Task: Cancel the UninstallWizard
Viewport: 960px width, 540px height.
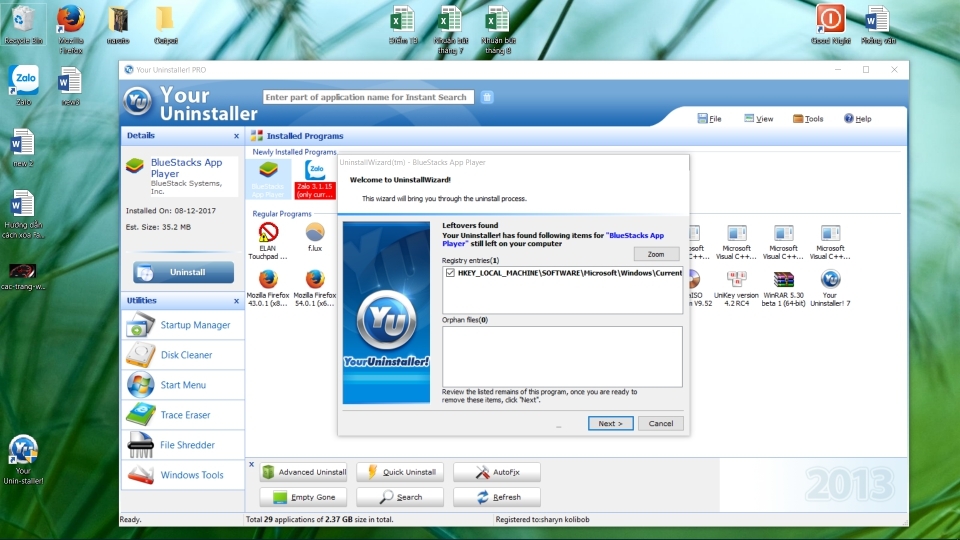Action: coord(661,423)
